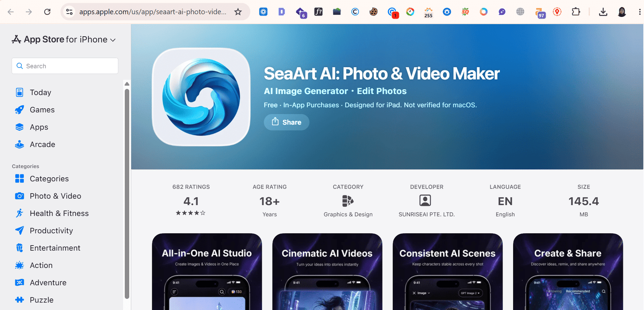
Task: Click the 18+ age rating
Action: point(270,201)
